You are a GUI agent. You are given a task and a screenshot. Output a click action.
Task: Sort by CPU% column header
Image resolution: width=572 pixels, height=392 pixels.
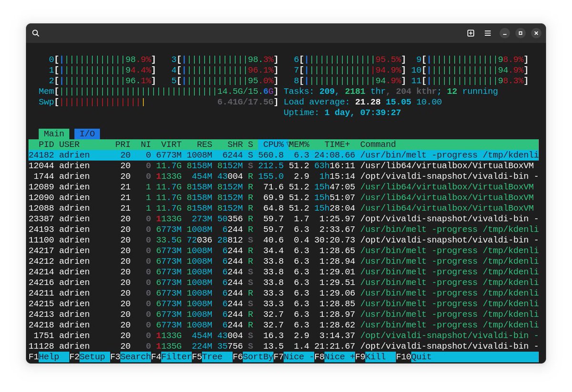tap(274, 144)
